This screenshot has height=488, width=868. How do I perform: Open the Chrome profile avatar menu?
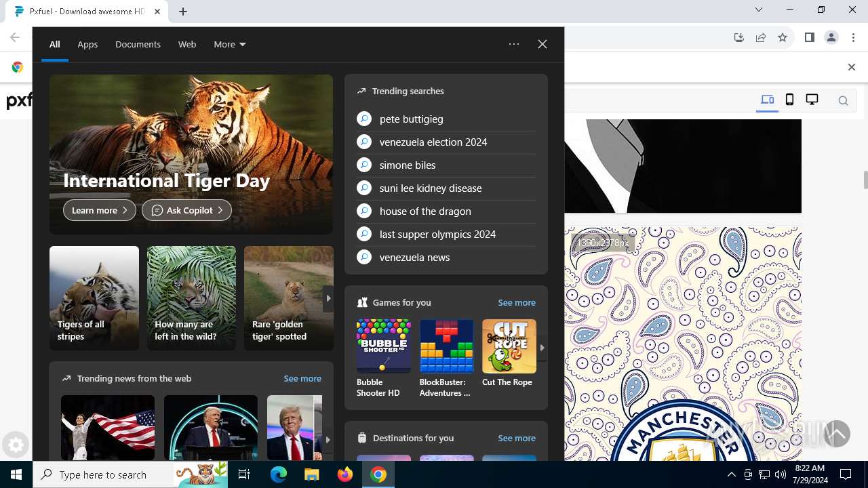coord(831,37)
